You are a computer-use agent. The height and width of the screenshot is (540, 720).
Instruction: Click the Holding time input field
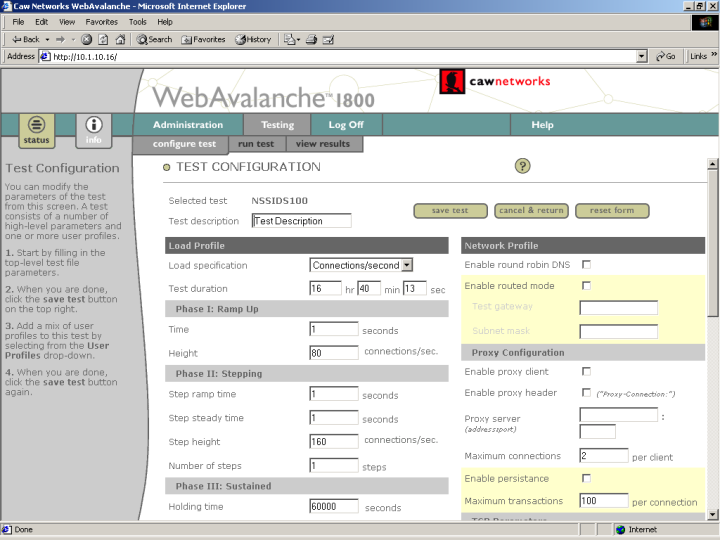click(333, 506)
